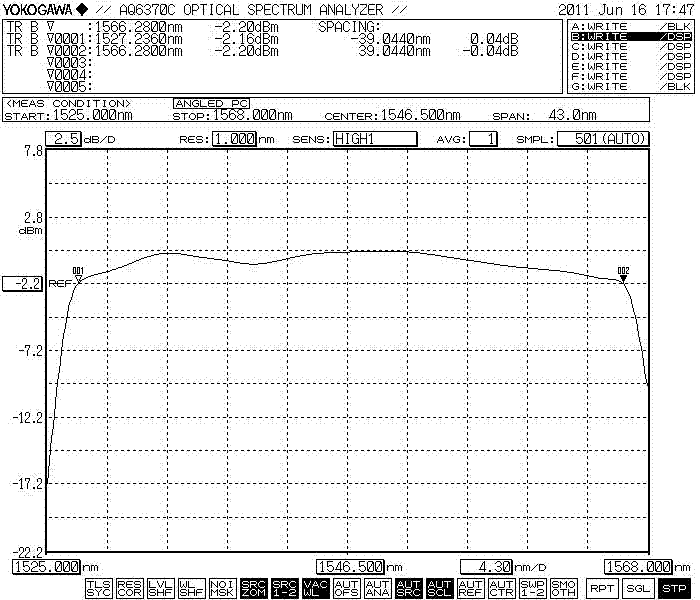Image resolution: width=700 pixels, height=600 pixels.
Task: Click the AUT ANA auto analysis icon
Action: [378, 588]
